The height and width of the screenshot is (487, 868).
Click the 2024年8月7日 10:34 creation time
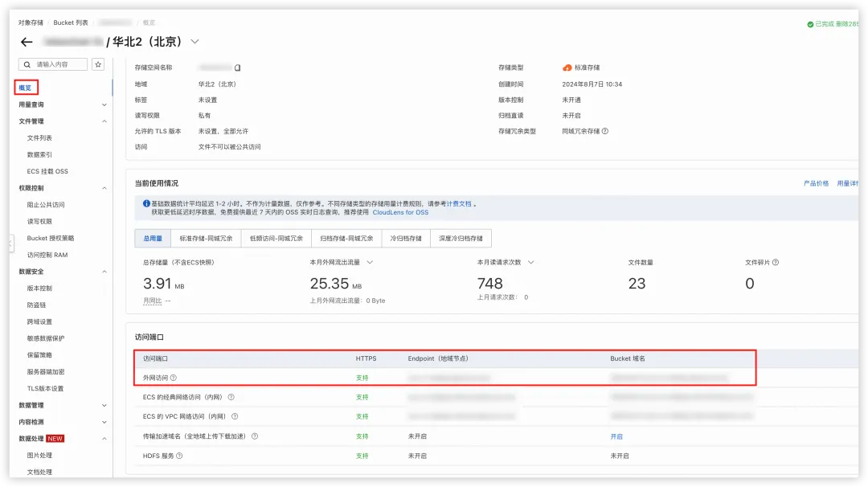pos(592,84)
